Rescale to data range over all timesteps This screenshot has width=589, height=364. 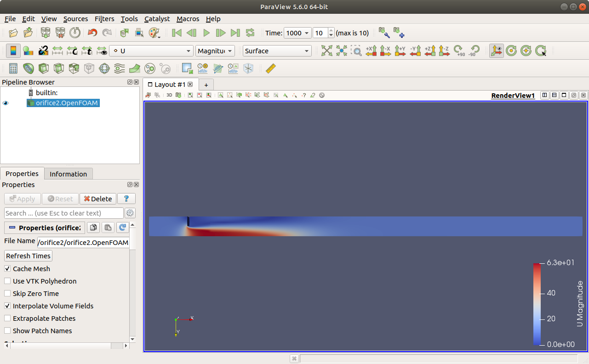pos(87,51)
